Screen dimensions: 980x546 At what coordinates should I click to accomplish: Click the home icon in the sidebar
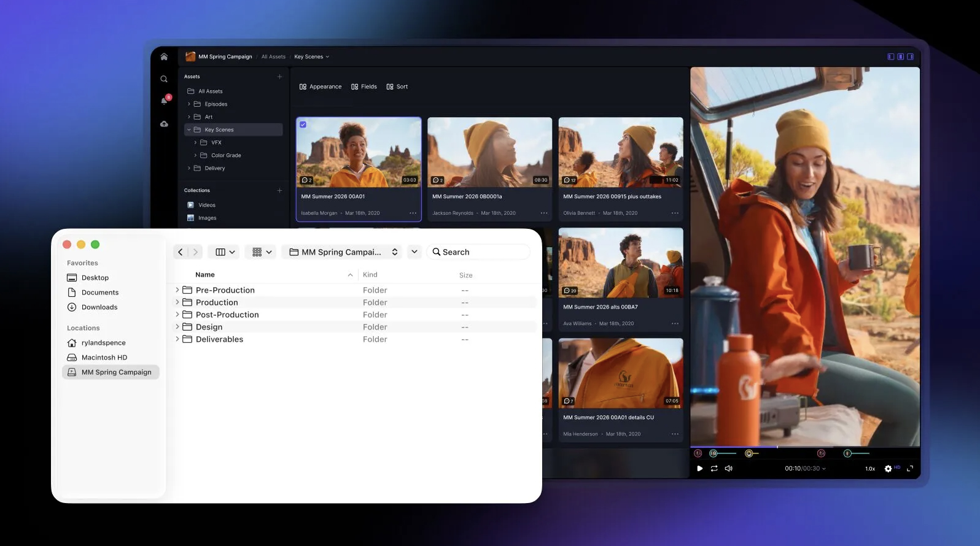point(164,57)
